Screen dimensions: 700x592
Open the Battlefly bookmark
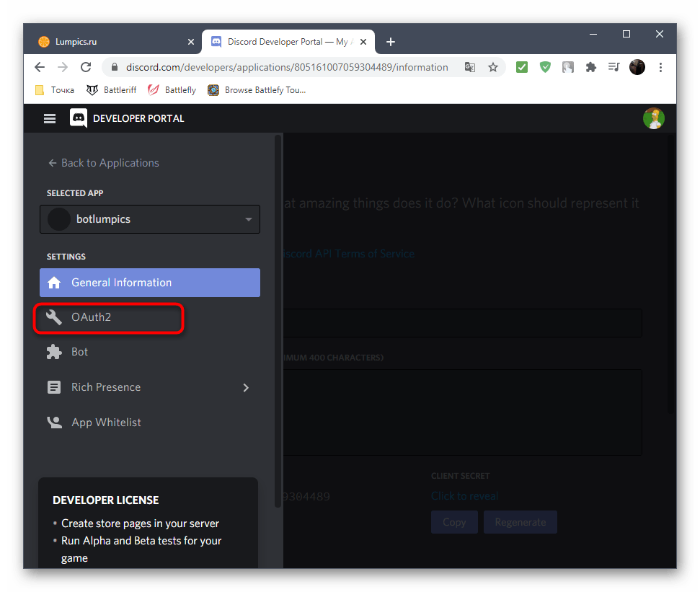tap(172, 90)
